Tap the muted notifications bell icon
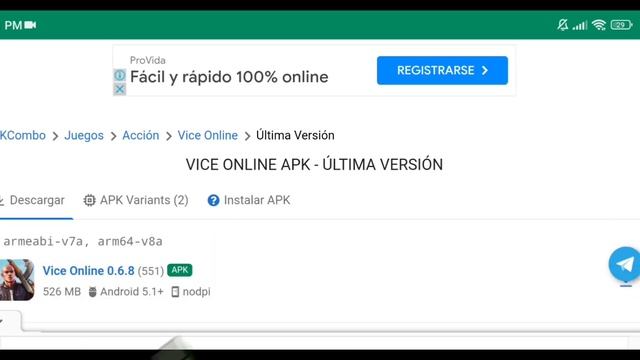This screenshot has height=360, width=640. pyautogui.click(x=562, y=25)
